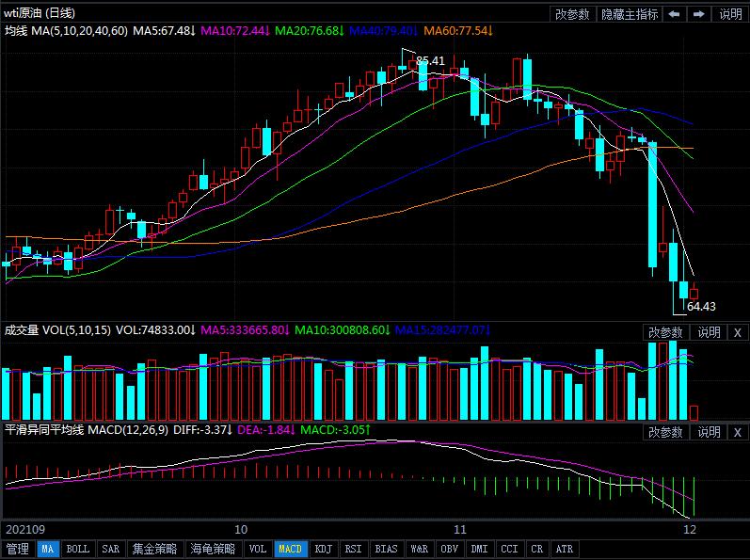
Task: Click 改参数 in the main chart header
Action: coord(572,14)
